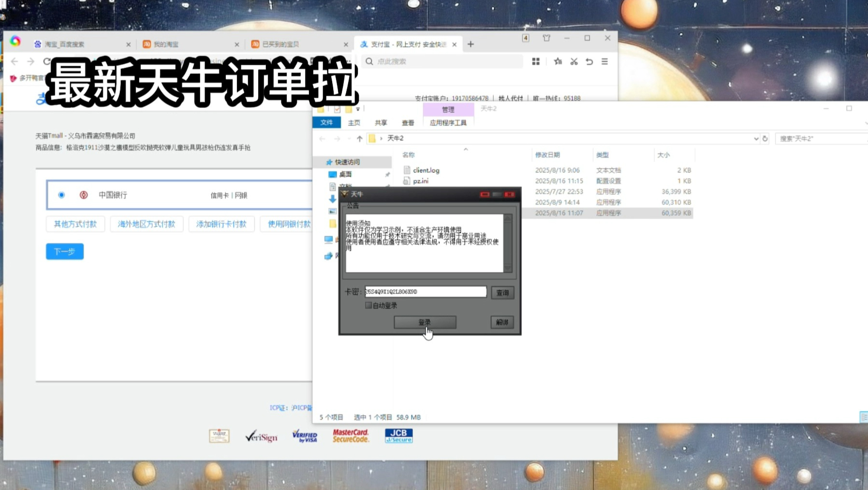The width and height of the screenshot is (868, 490).
Task: Open a new browser tab
Action: (471, 45)
